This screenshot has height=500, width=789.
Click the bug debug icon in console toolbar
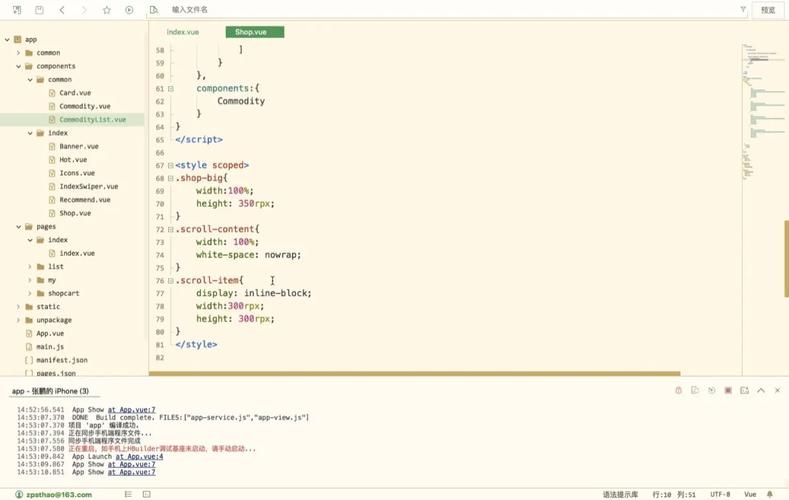[x=678, y=390]
